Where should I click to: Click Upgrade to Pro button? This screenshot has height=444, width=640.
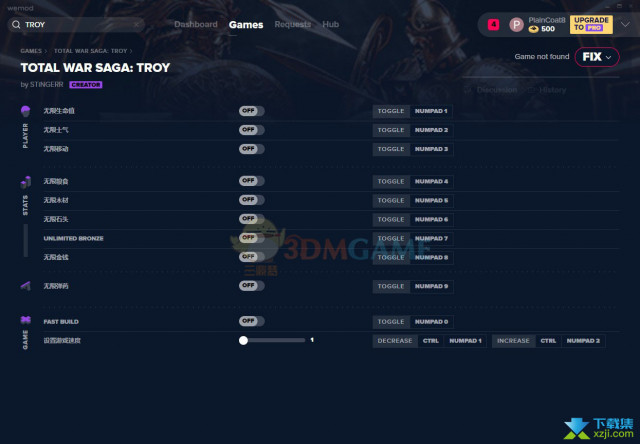pyautogui.click(x=591, y=24)
